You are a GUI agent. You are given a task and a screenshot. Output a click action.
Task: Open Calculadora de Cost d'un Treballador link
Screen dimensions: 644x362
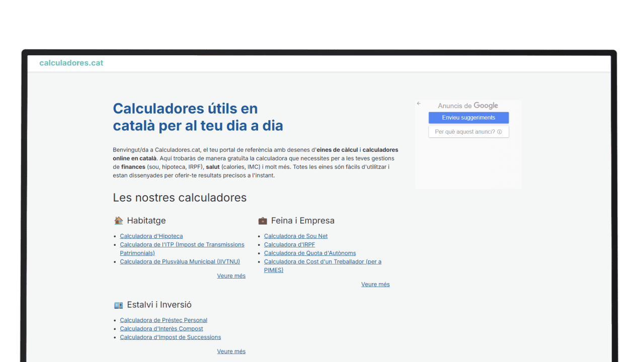coord(323,262)
